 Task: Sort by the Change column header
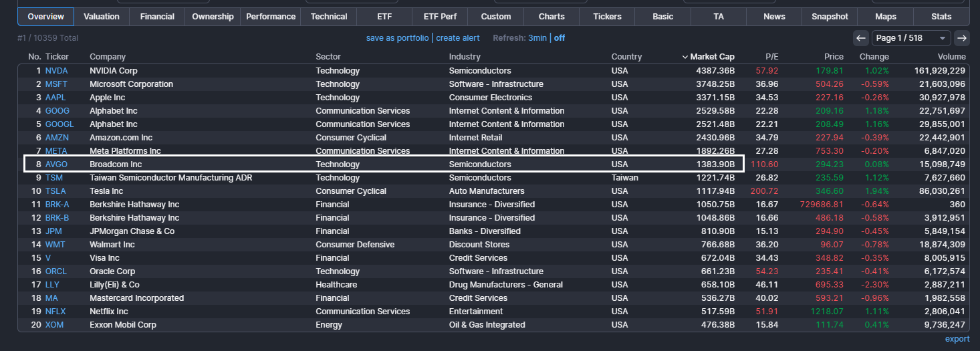tap(874, 57)
